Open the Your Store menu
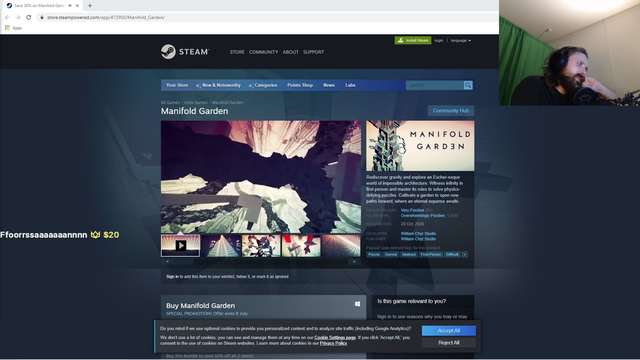This screenshot has width=640, height=360. [x=177, y=85]
